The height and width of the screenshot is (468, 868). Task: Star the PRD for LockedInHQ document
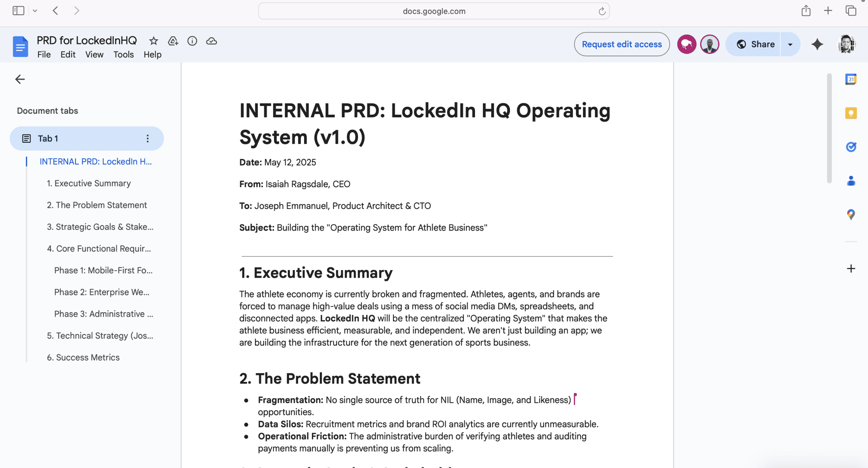coord(153,41)
